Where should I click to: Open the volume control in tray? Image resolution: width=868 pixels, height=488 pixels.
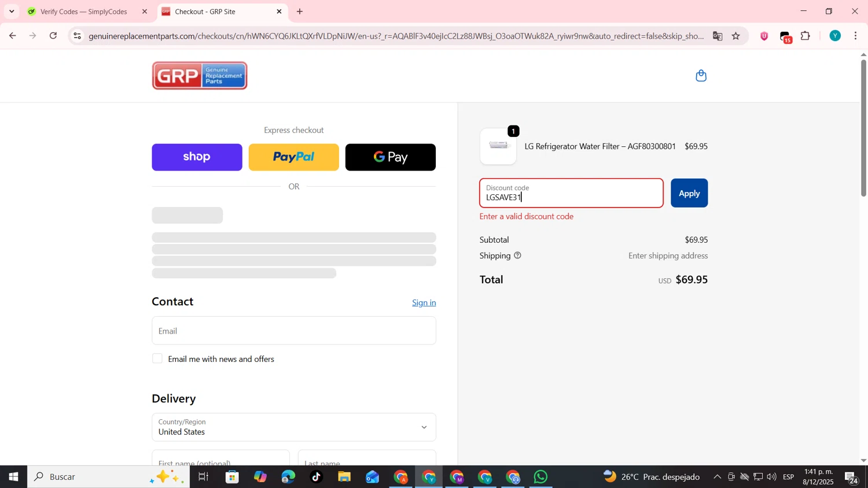(771, 477)
